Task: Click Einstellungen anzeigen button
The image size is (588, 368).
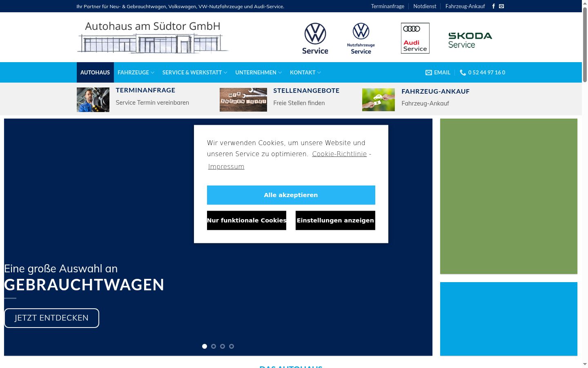Action: pos(335,220)
